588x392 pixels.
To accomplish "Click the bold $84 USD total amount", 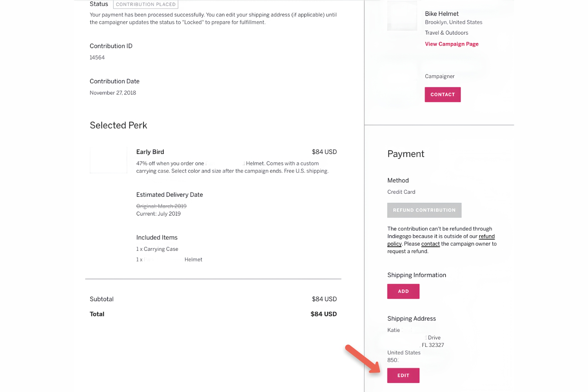I will (x=323, y=314).
